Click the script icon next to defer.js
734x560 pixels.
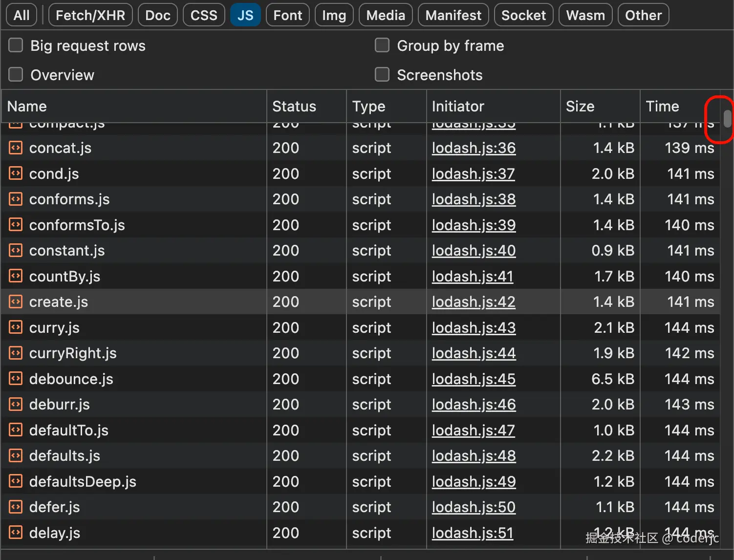tap(16, 507)
